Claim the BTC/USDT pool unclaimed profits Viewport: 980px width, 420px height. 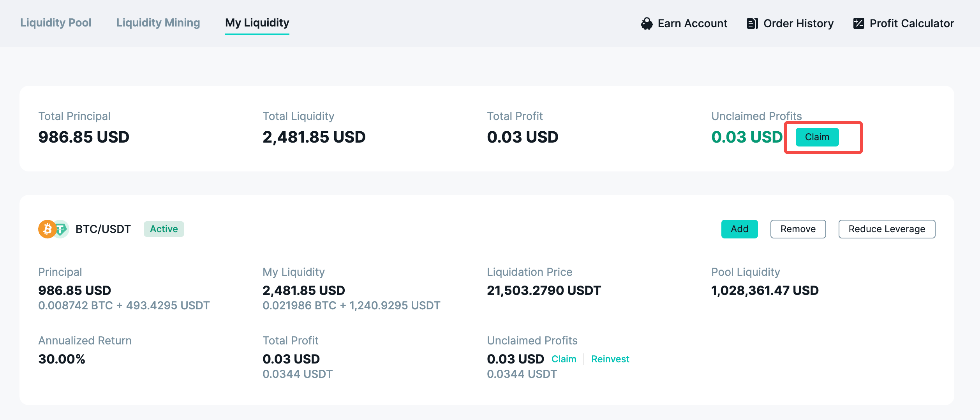[564, 359]
